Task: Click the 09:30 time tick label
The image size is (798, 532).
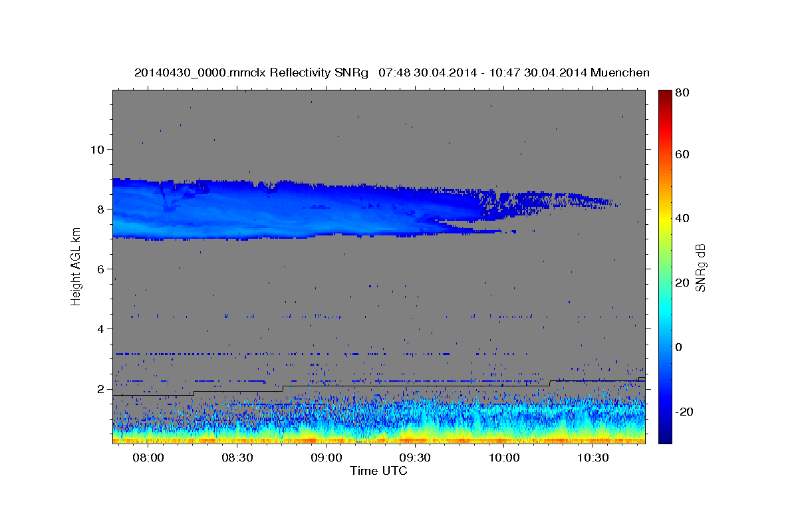Action: (415, 458)
